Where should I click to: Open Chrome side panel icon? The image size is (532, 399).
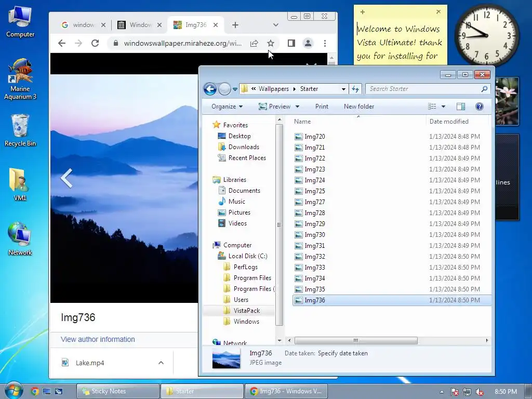[x=291, y=43]
